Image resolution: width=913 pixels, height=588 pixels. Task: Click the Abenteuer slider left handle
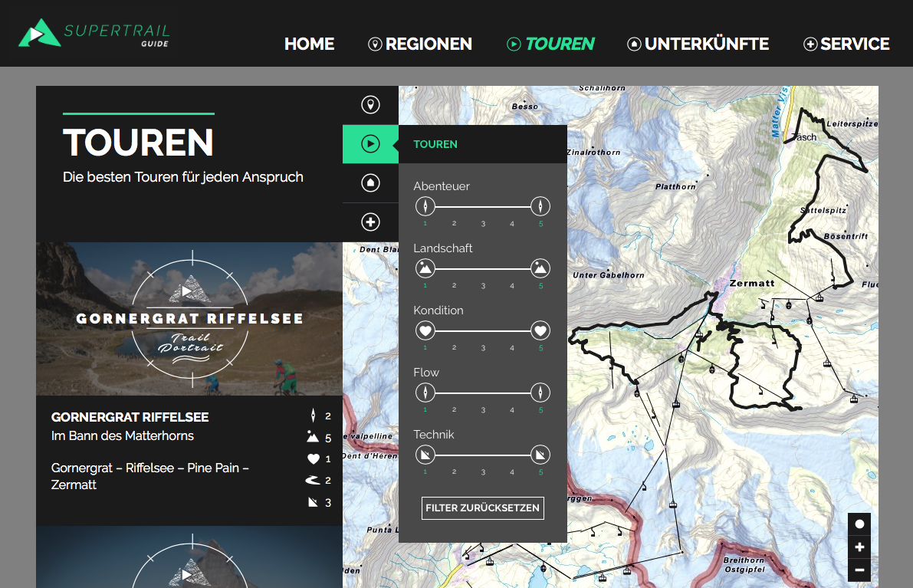point(425,206)
